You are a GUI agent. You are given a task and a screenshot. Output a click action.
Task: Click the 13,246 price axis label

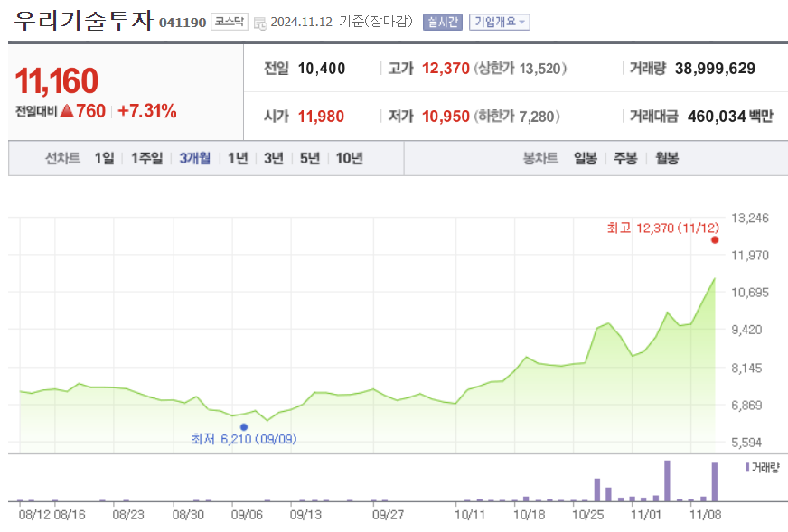(x=750, y=218)
